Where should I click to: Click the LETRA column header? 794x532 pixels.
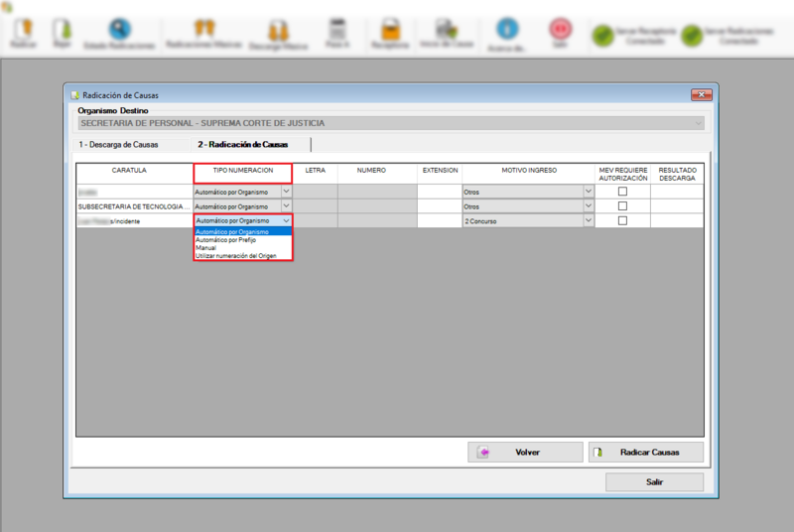pyautogui.click(x=315, y=173)
